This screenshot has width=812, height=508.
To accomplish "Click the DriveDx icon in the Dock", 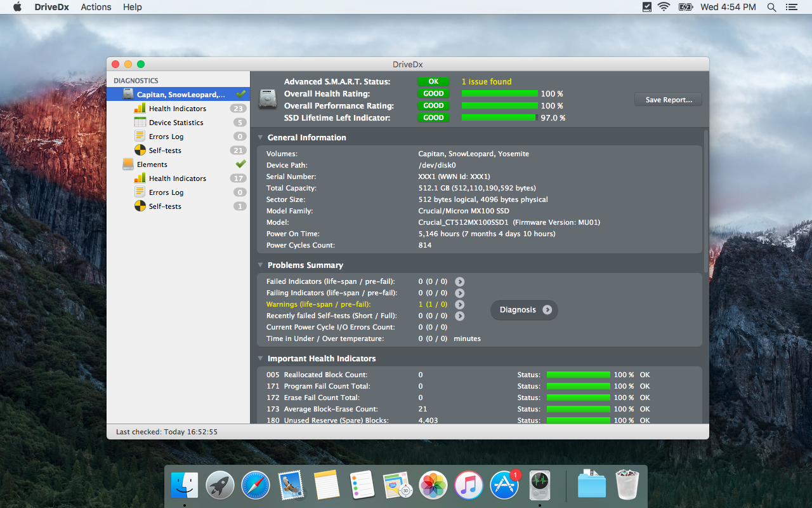I will point(540,486).
